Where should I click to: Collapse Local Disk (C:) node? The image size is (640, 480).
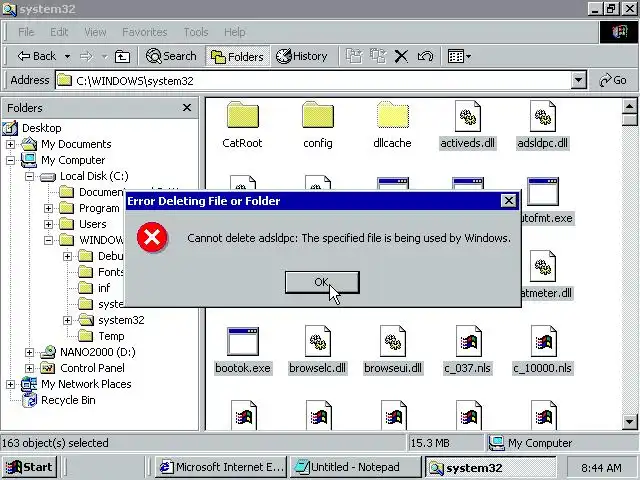(x=29, y=176)
